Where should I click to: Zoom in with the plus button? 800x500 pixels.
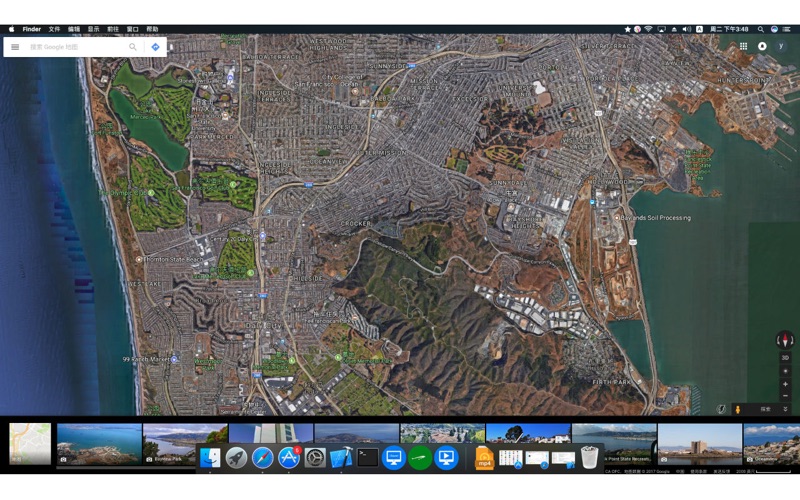(x=785, y=384)
